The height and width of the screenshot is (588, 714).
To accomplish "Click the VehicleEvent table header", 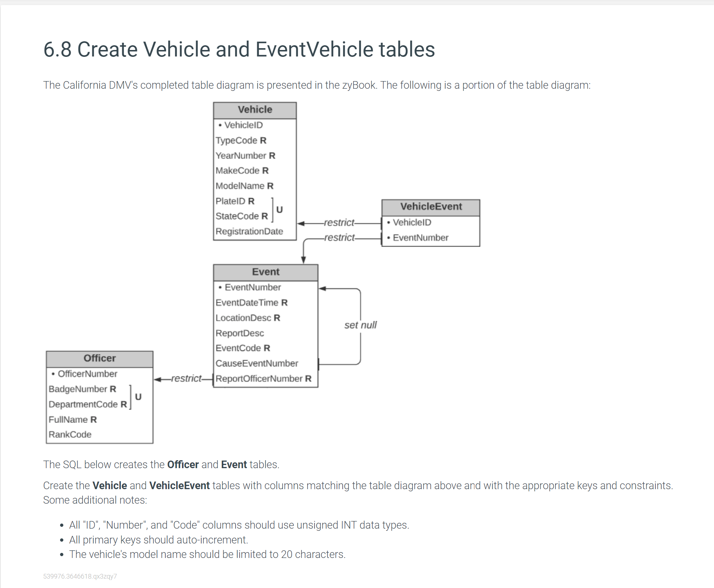I will (x=431, y=207).
